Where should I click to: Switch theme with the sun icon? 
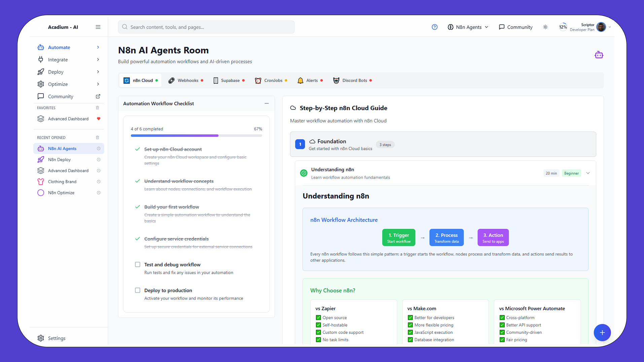[545, 27]
